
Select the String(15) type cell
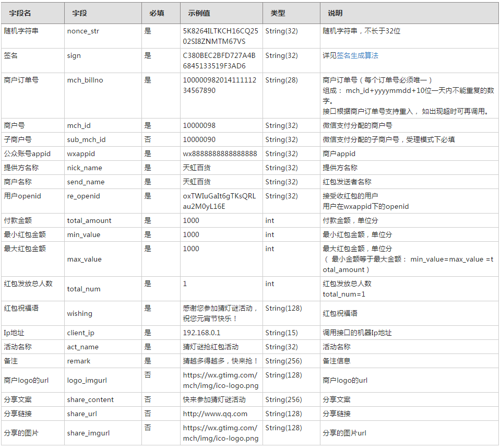coord(281,333)
